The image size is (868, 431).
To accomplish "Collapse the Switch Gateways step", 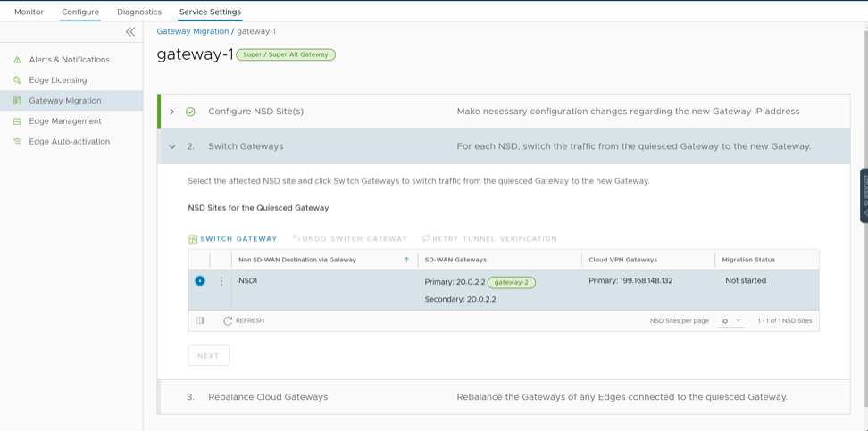I will pos(172,146).
